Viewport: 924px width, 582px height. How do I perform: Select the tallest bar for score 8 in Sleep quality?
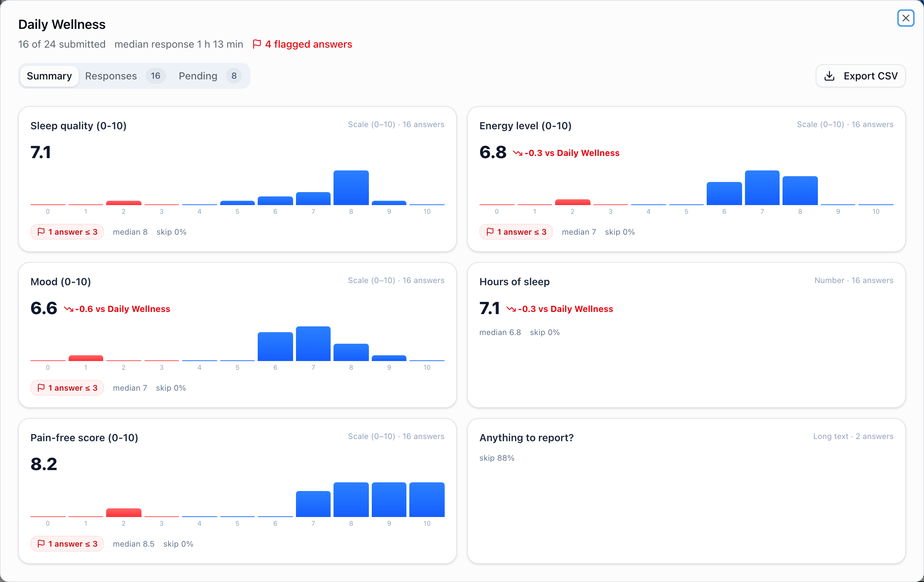[351, 188]
